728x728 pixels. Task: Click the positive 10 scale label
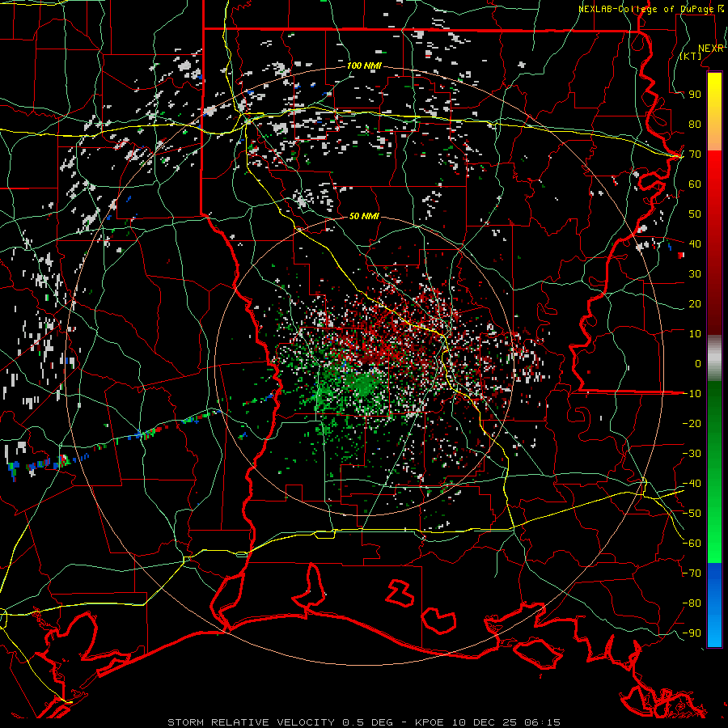pos(695,334)
